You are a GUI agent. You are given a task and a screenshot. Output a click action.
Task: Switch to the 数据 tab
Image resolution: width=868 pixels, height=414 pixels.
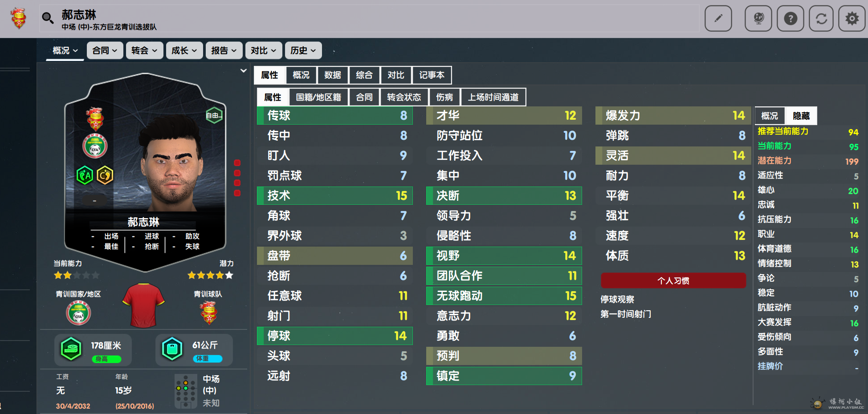[x=333, y=75]
